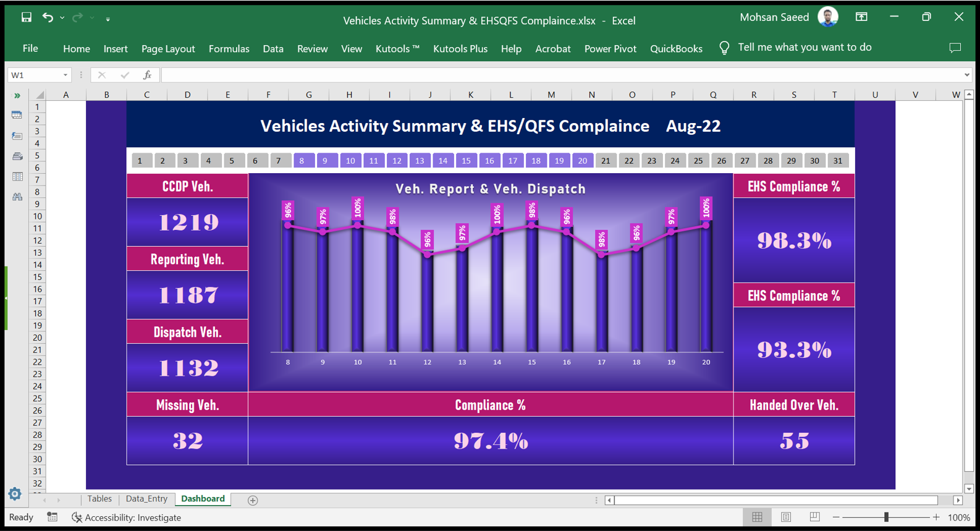Click the Kutools settings gear icon
This screenshot has width=980, height=531.
pyautogui.click(x=15, y=494)
